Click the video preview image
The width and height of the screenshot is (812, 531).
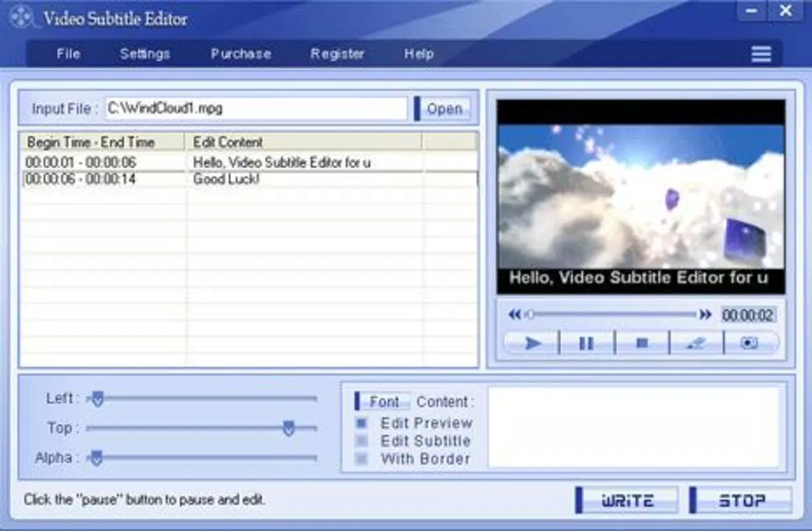[x=641, y=196]
